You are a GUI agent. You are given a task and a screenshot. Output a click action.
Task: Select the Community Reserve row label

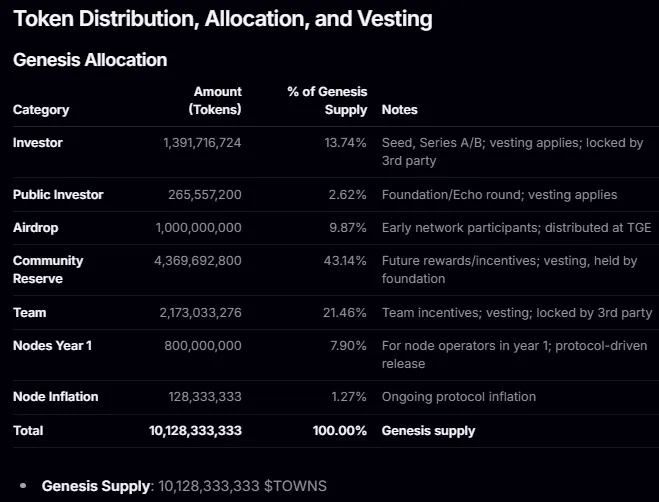pos(48,269)
